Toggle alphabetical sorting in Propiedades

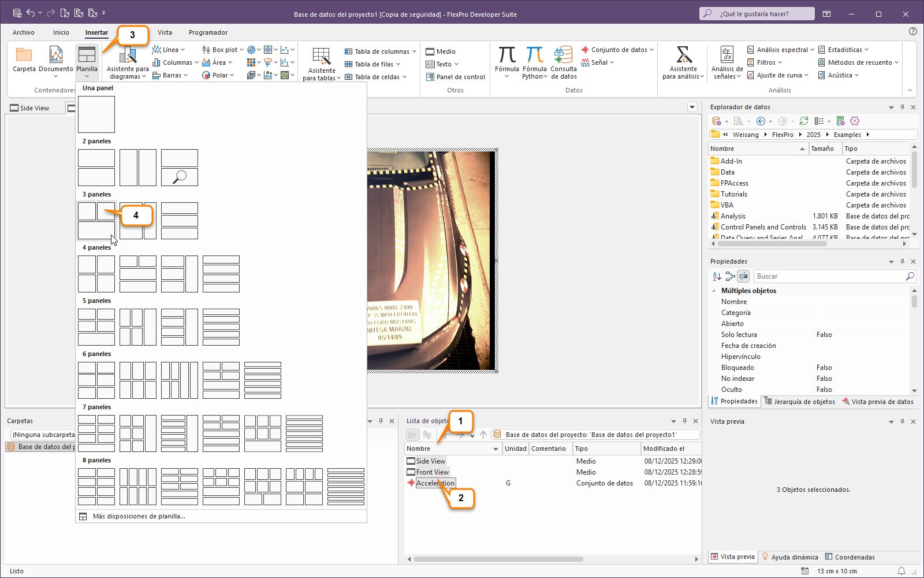(717, 276)
